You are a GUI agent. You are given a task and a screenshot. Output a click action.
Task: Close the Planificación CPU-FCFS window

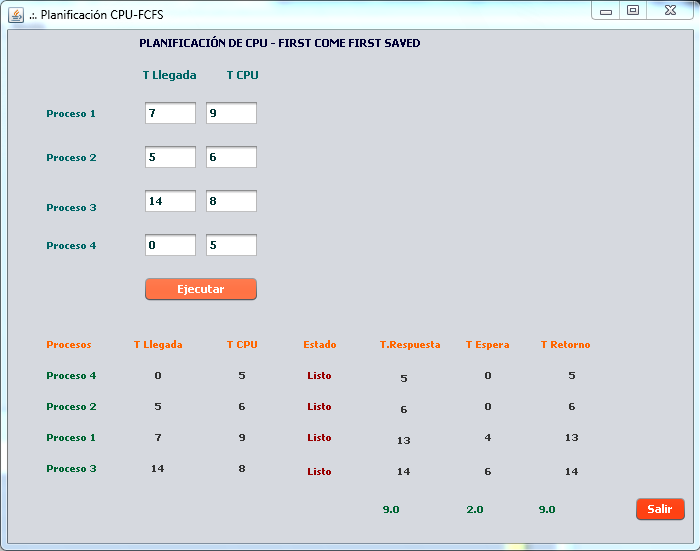(x=670, y=11)
